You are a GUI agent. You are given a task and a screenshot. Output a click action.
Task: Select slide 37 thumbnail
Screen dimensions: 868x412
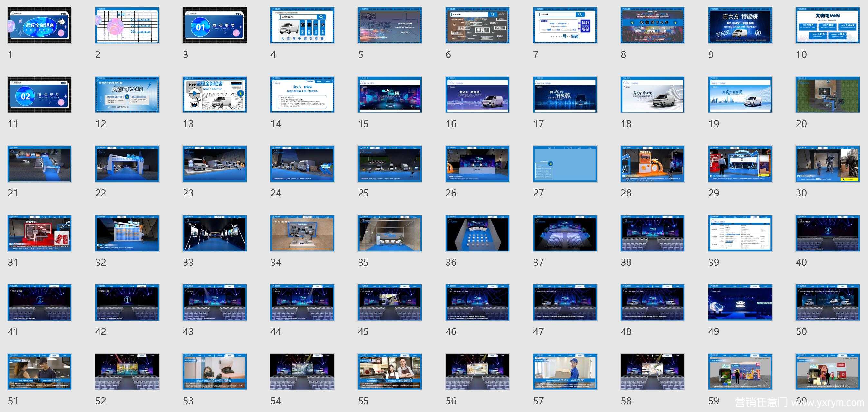click(x=565, y=233)
